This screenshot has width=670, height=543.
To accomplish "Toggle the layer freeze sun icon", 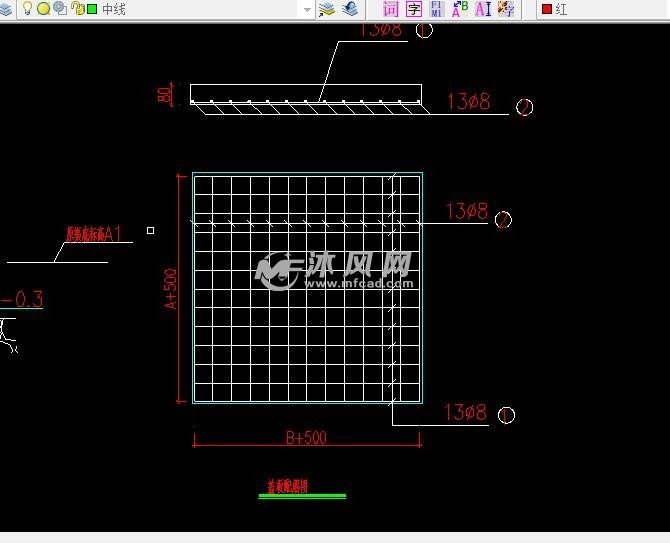I will click(x=43, y=9).
